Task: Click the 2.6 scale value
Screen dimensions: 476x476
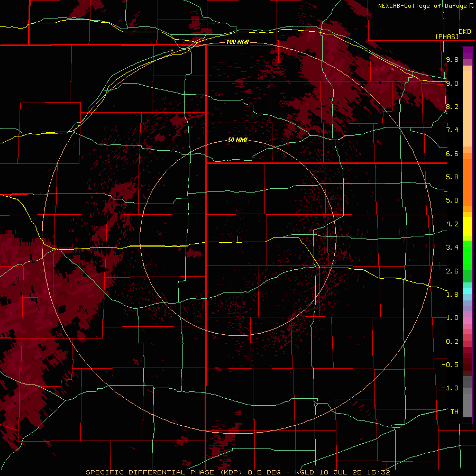Action: (x=452, y=271)
